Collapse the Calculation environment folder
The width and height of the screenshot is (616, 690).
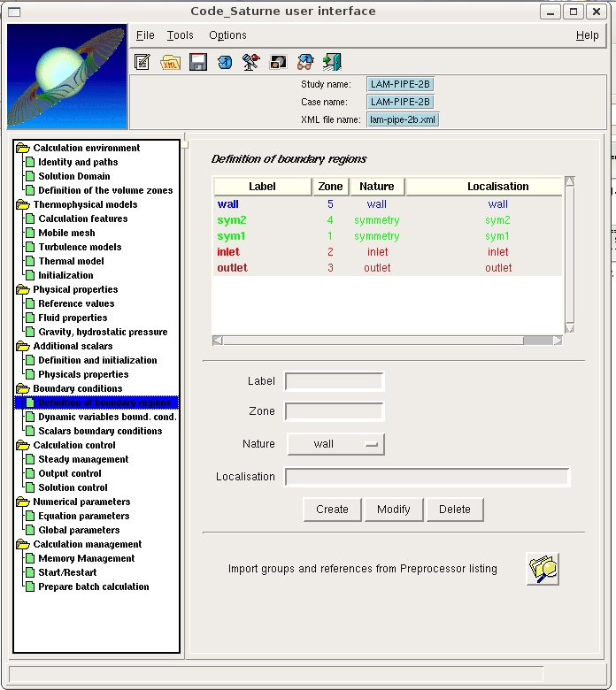[22, 148]
